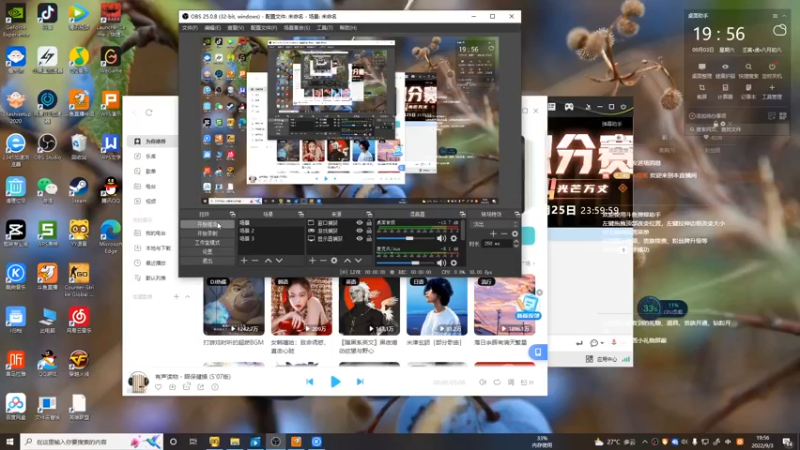Move the source down in OBS
The image size is (800, 450).
(358, 261)
